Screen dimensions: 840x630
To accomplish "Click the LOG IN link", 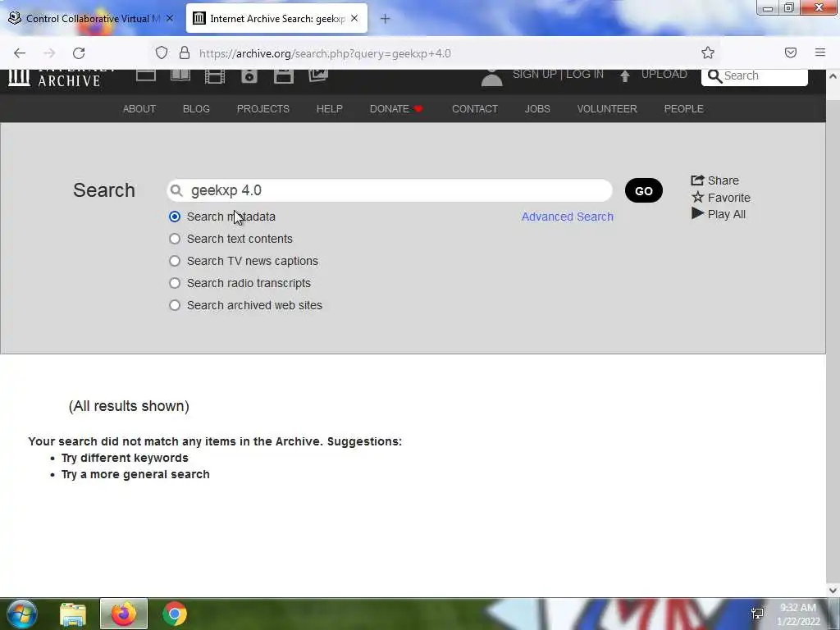I will (x=584, y=75).
